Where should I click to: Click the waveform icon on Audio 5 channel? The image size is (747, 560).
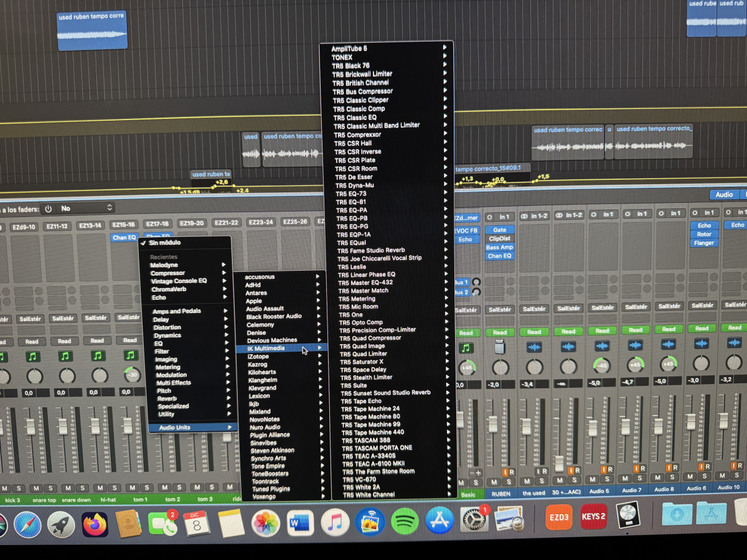[x=601, y=346]
